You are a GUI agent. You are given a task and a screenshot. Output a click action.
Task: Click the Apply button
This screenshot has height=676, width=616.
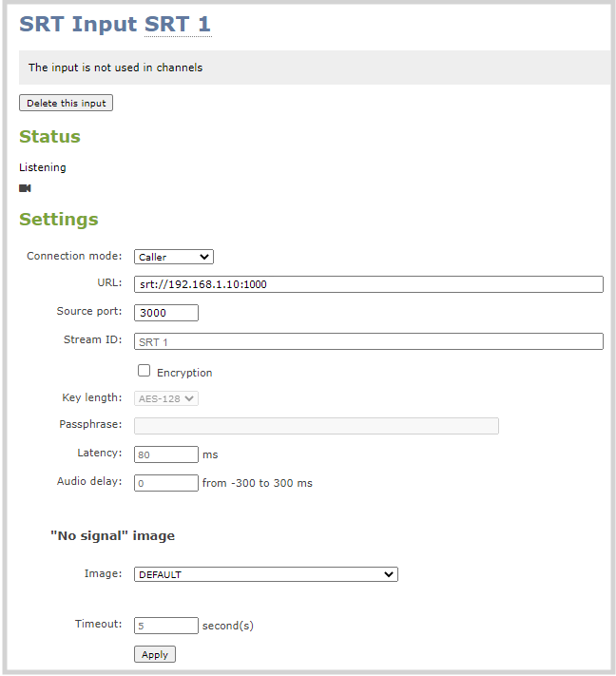click(x=155, y=654)
